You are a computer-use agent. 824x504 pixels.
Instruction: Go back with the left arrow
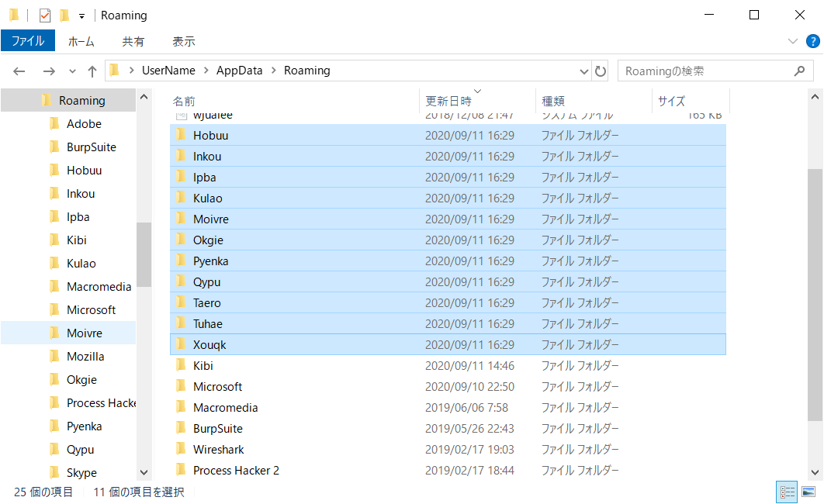point(19,71)
